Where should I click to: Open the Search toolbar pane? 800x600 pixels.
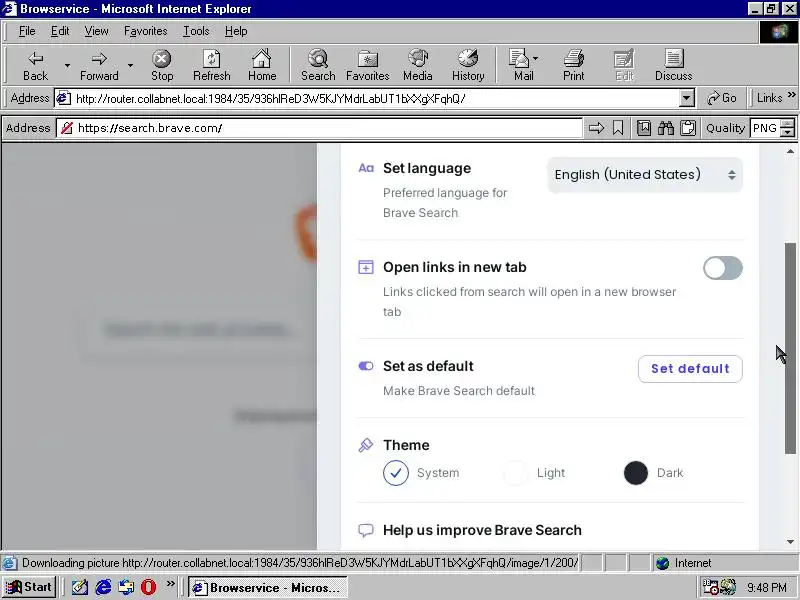pyautogui.click(x=318, y=65)
